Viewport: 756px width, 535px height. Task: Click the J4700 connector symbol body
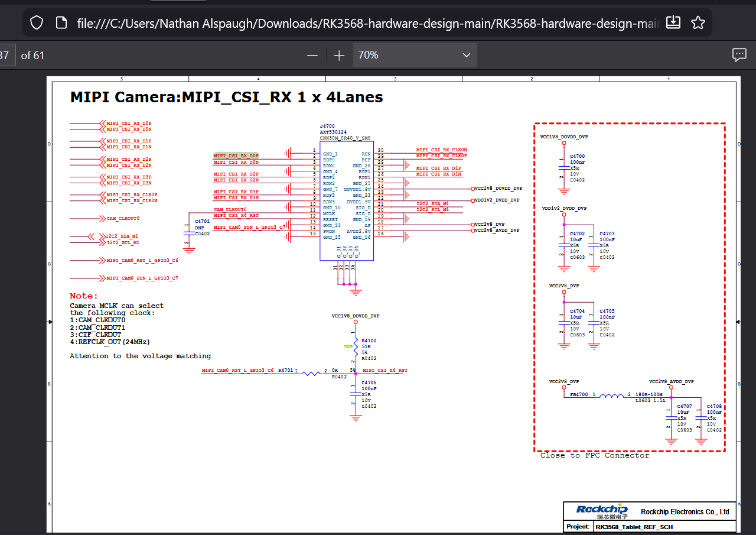346,201
